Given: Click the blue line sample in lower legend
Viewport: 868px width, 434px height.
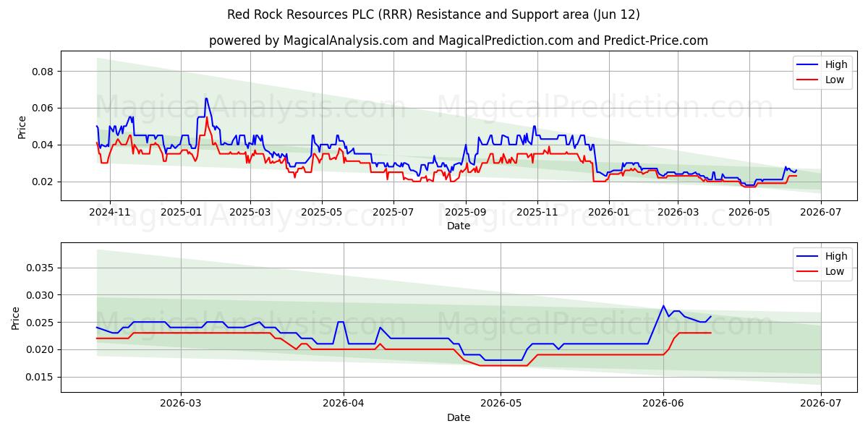Looking at the screenshot, I should pyautogui.click(x=808, y=257).
